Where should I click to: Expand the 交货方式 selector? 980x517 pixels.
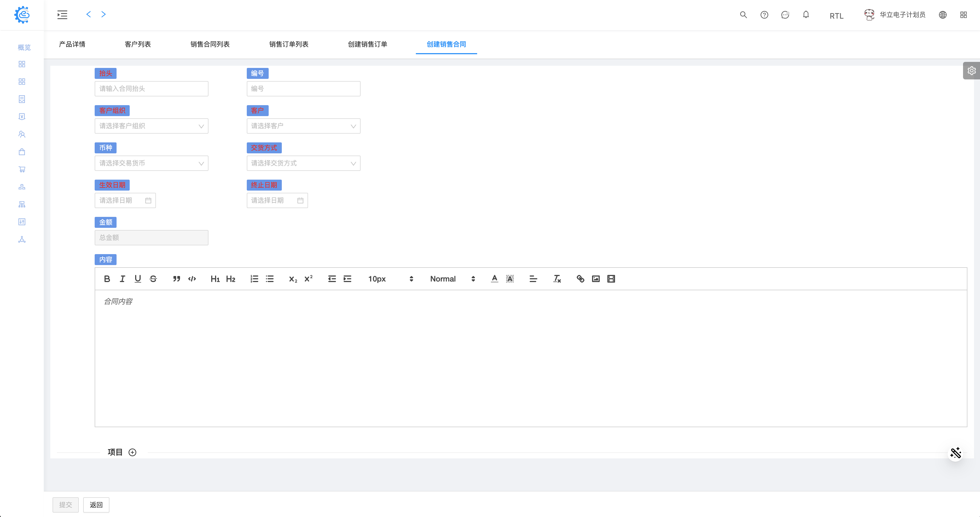tap(303, 163)
